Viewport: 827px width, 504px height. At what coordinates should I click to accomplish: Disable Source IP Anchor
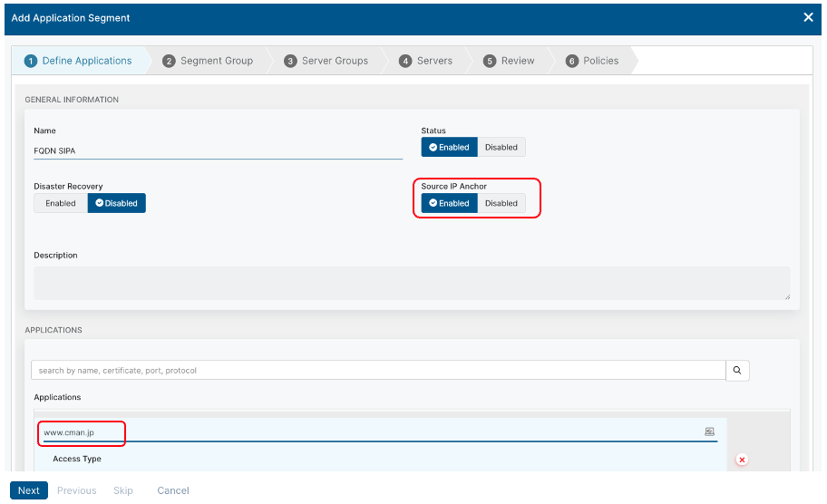tap(501, 203)
